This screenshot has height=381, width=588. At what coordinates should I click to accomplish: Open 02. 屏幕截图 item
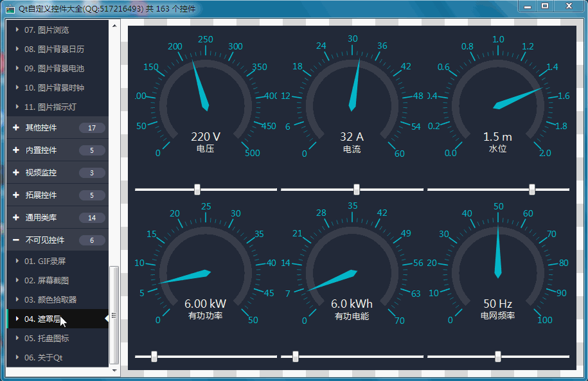(46, 281)
